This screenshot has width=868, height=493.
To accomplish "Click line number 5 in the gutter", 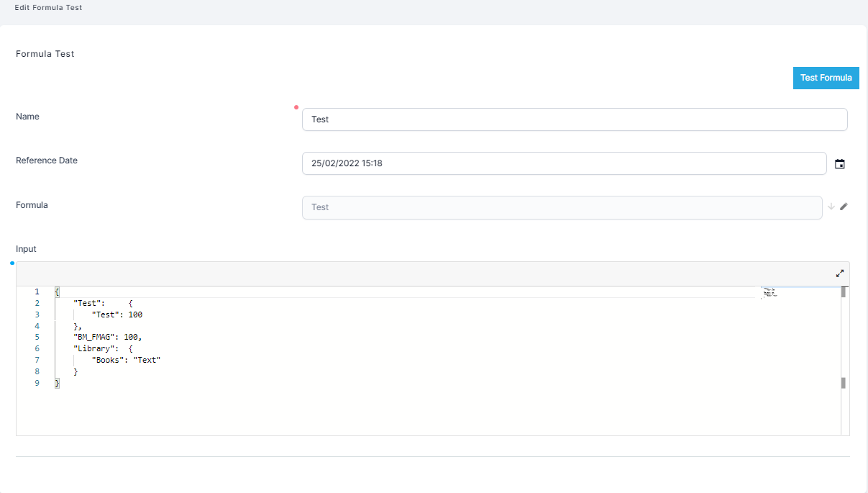I will [x=37, y=337].
